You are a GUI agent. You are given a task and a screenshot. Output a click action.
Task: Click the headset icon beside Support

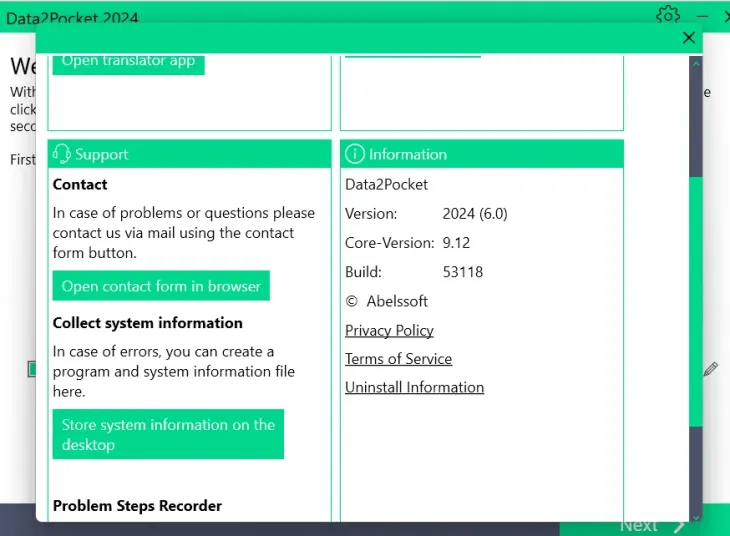62,154
